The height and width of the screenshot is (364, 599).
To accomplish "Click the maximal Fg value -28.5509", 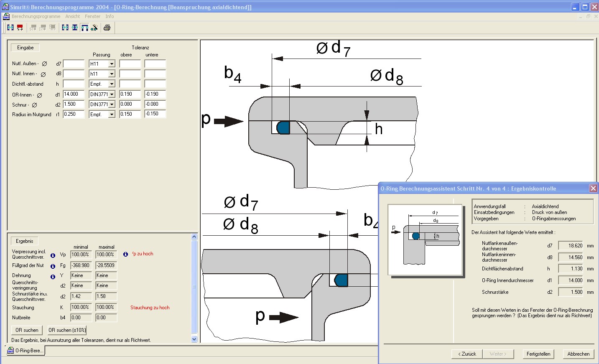I will tap(106, 266).
